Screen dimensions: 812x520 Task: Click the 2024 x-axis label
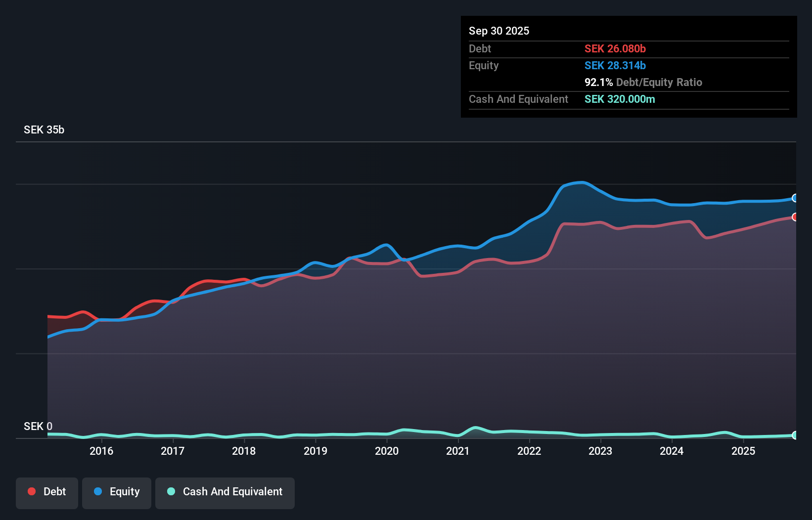point(672,451)
